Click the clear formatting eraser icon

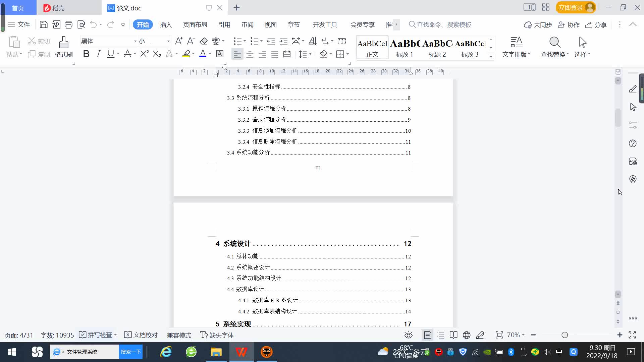(x=204, y=41)
